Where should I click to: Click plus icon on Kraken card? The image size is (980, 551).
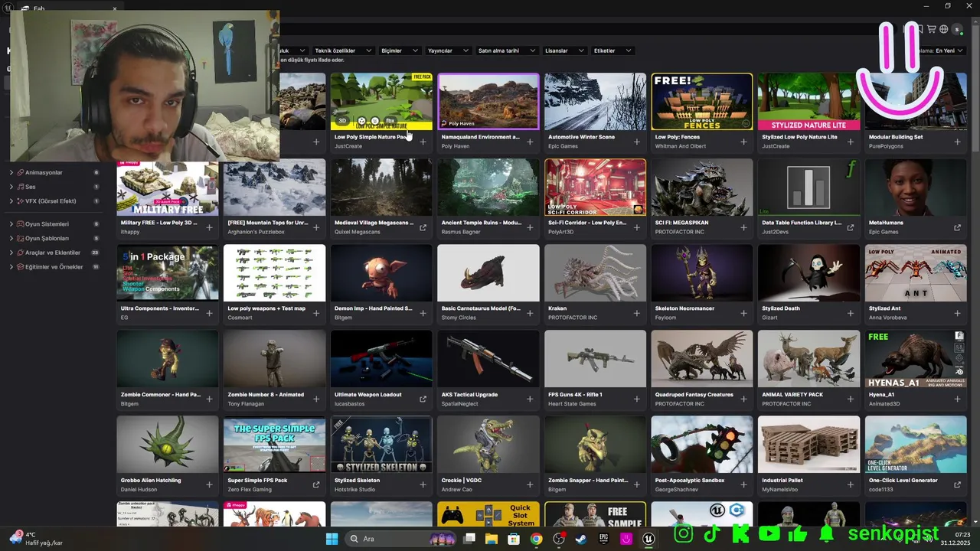[x=636, y=313]
